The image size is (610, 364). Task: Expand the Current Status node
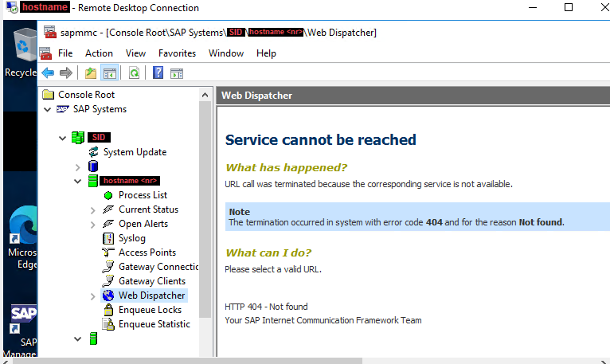coord(92,210)
